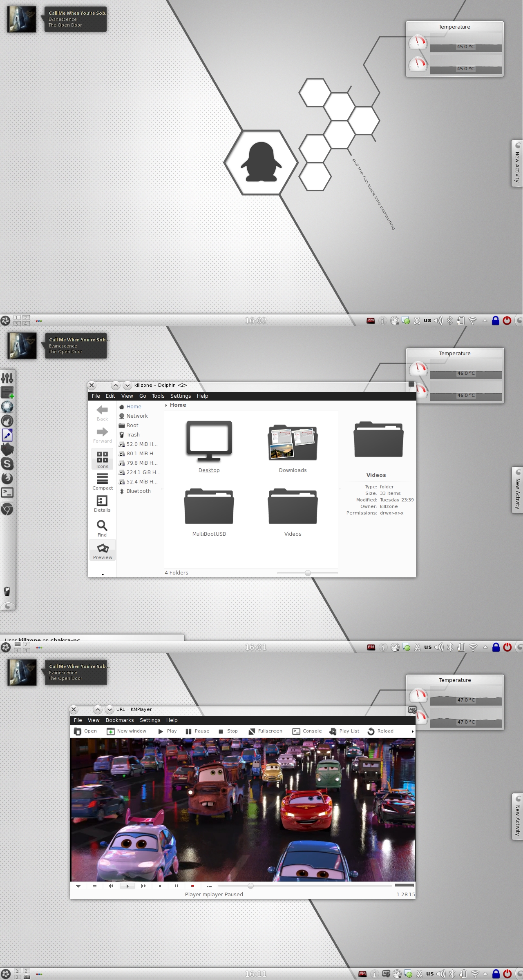Expand hidden tray icons arrow in 16:01 panel
Image resolution: width=523 pixels, height=980 pixels.
click(x=485, y=647)
